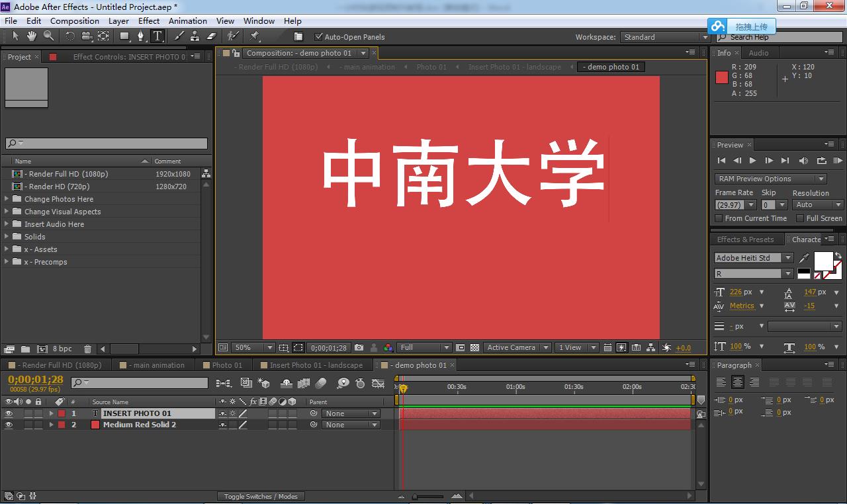
Task: Select the Hand tool in the toolbar
Action: coord(31,36)
